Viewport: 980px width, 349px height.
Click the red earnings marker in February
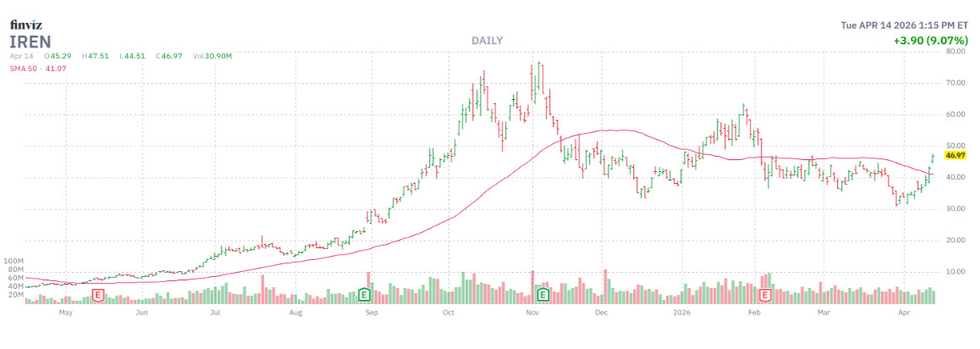click(x=767, y=295)
